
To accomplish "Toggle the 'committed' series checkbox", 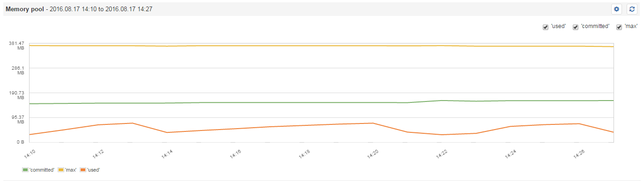I will [576, 27].
